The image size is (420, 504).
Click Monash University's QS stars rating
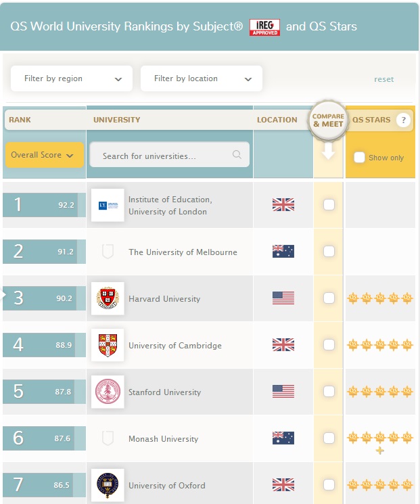tap(379, 438)
